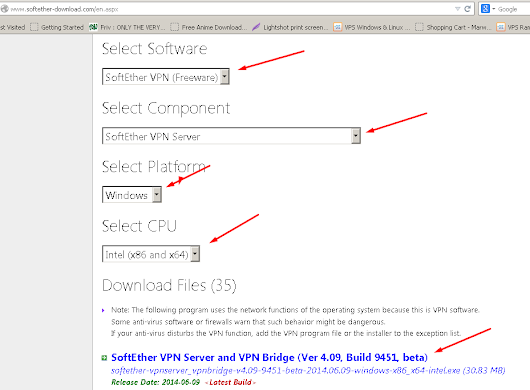Click the browser reload icon
This screenshot has width=530, height=390.
[x=467, y=9]
